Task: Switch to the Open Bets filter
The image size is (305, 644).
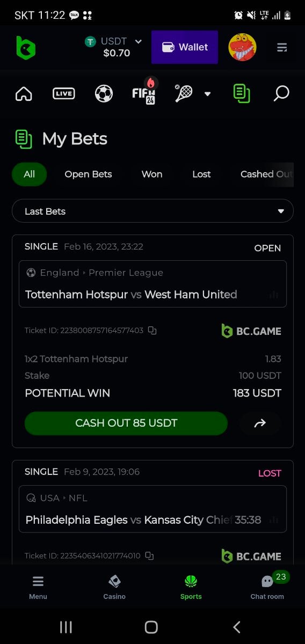Action: 88,174
